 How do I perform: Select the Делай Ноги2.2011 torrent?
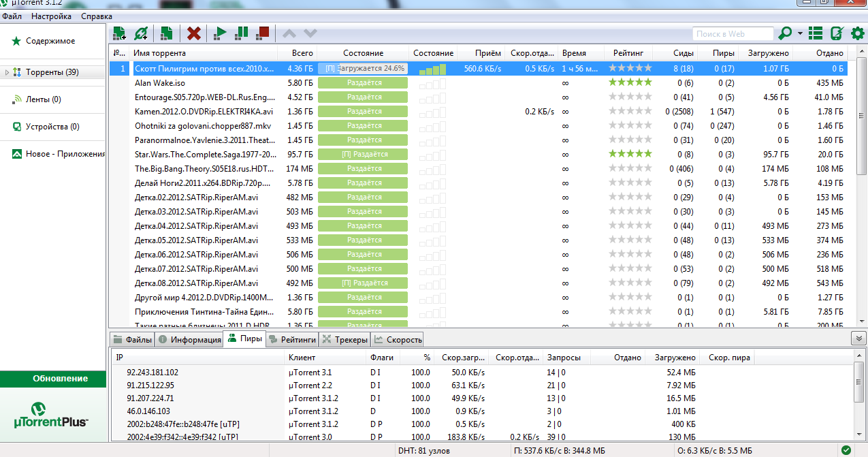tap(478, 183)
